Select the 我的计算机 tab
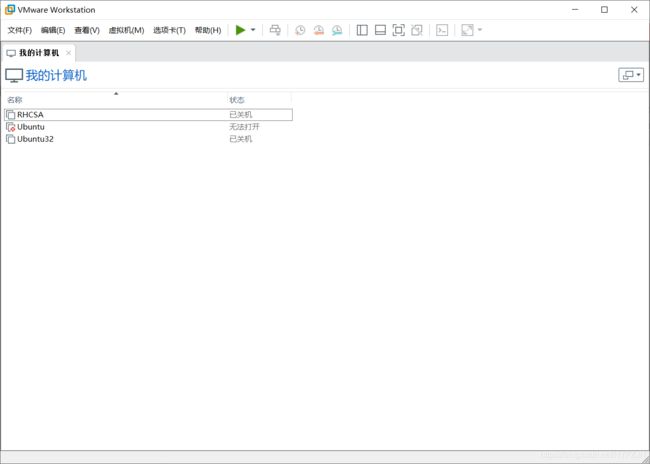Screen dimensions: 650x464 click(x=38, y=53)
